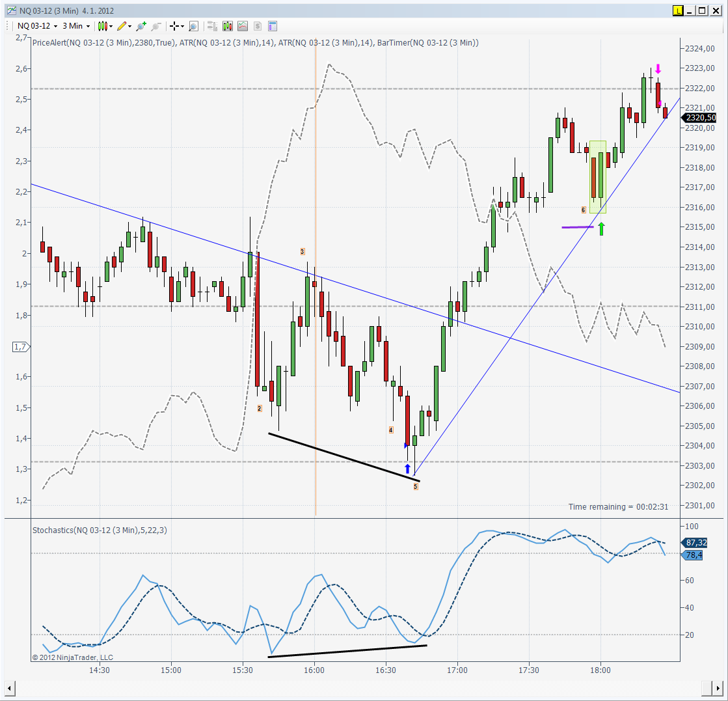Select the Stochastics indicator label
Image resolution: width=728 pixels, height=701 pixels.
pos(100,530)
